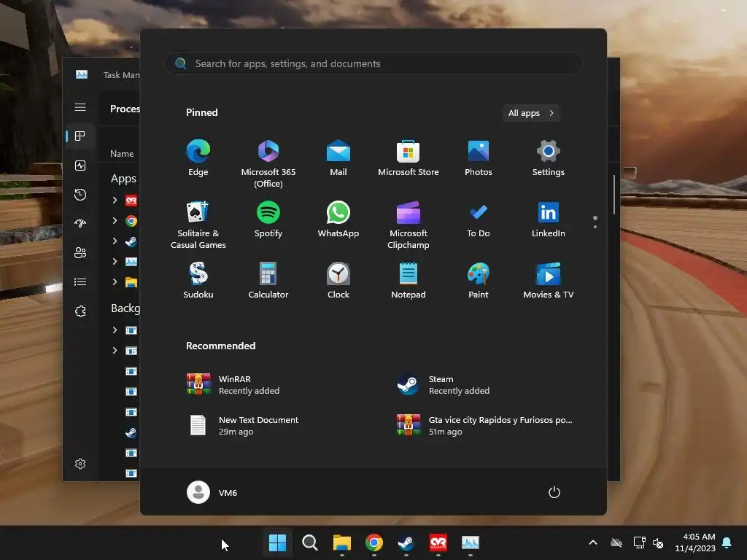Open the Edge pinned app
This screenshot has height=560, width=747.
point(198,158)
